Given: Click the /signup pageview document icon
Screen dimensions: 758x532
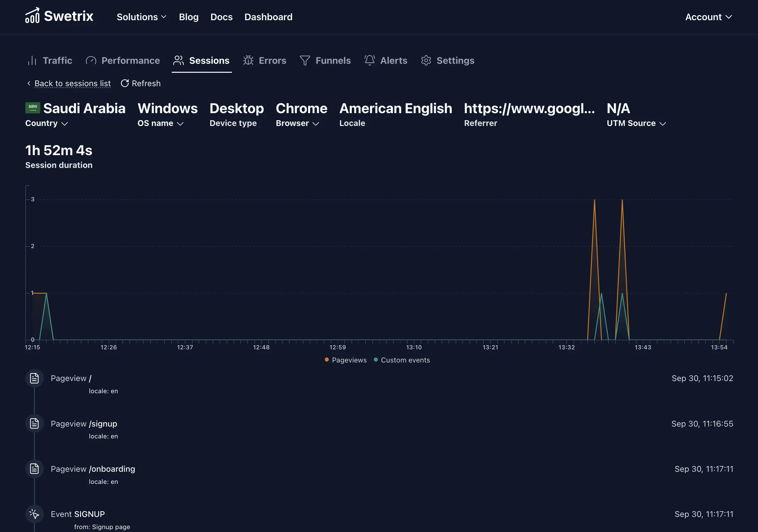Looking at the screenshot, I should (x=34, y=423).
